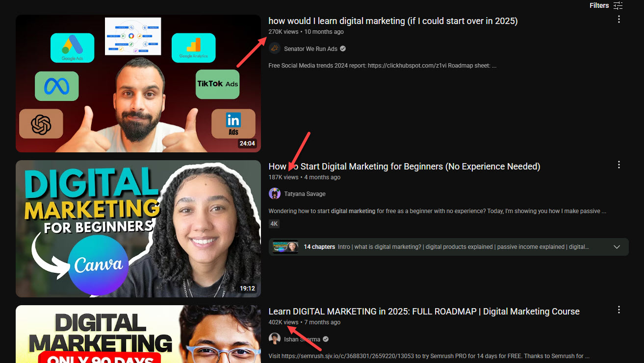
Task: Click Ishan Sharma channel avatar
Action: [275, 339]
